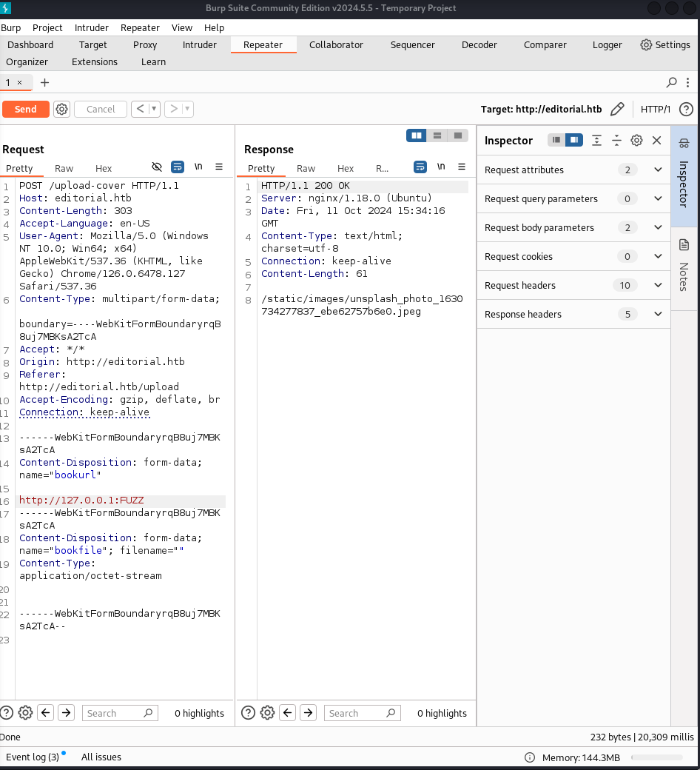Click the Cancel button
Screen dimensions: 700x770
tap(101, 109)
